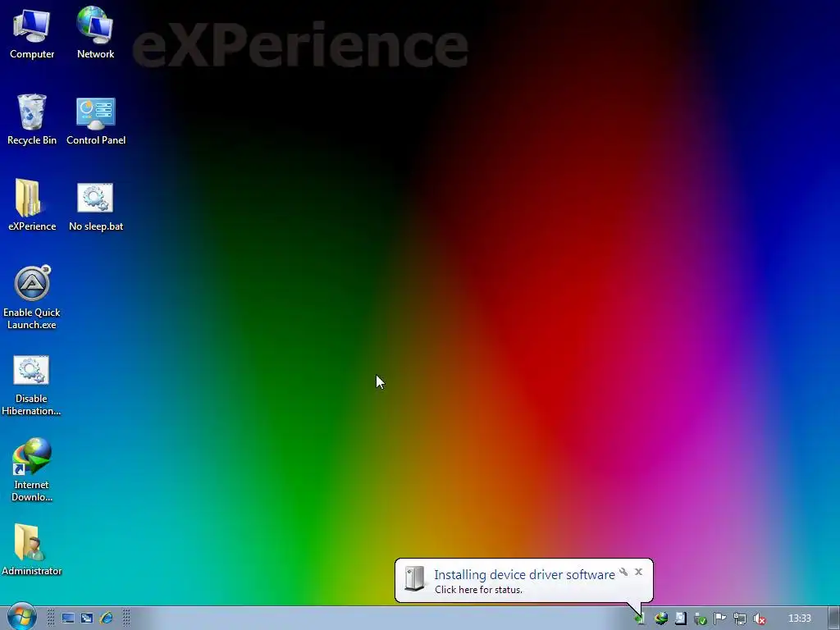Open notification balloon options wrench icon
840x630 pixels.
623,572
